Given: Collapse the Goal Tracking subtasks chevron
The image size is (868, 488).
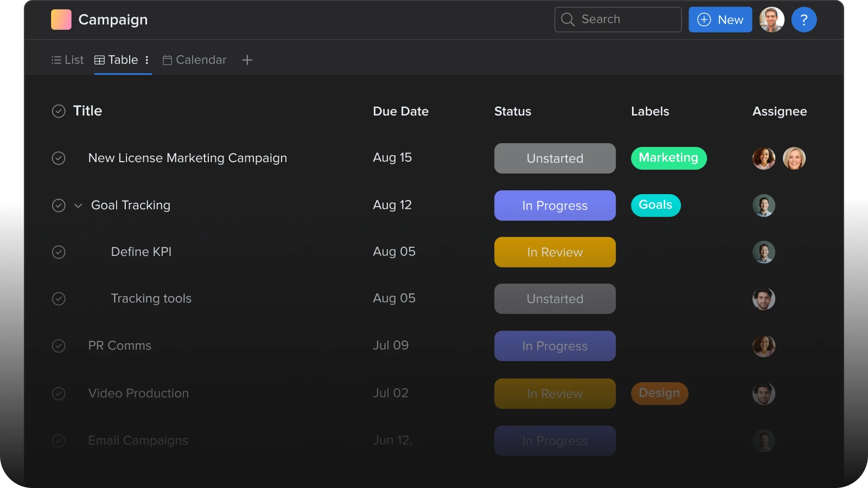Looking at the screenshot, I should [78, 206].
